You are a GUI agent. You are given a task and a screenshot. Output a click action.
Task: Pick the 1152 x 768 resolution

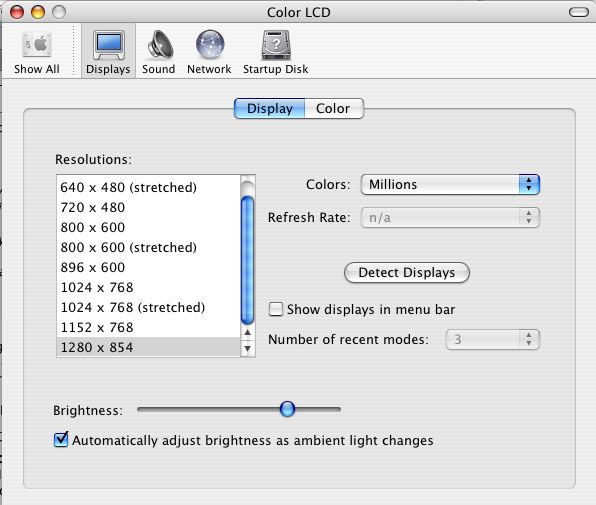coord(148,327)
